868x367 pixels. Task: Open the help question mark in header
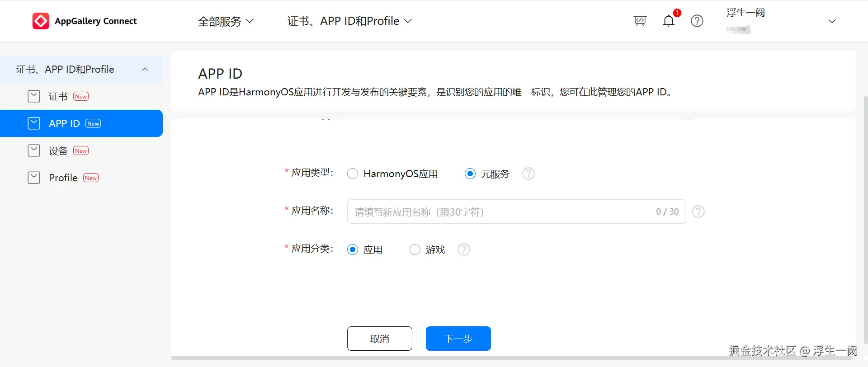click(697, 21)
